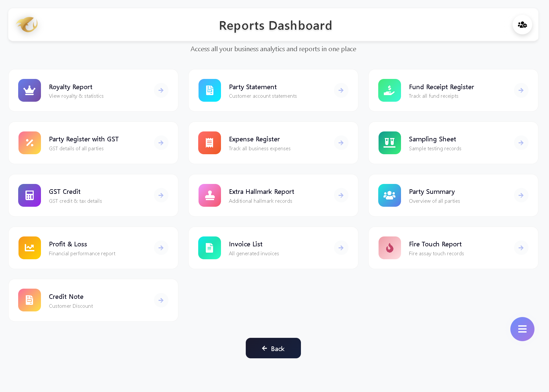Click the arrow on Party Summary card

(521, 195)
